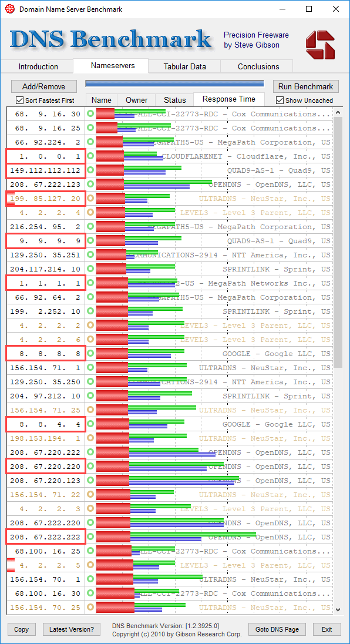The height and width of the screenshot is (644, 350).
Task: Switch to the Tabular Data tab
Action: click(184, 66)
